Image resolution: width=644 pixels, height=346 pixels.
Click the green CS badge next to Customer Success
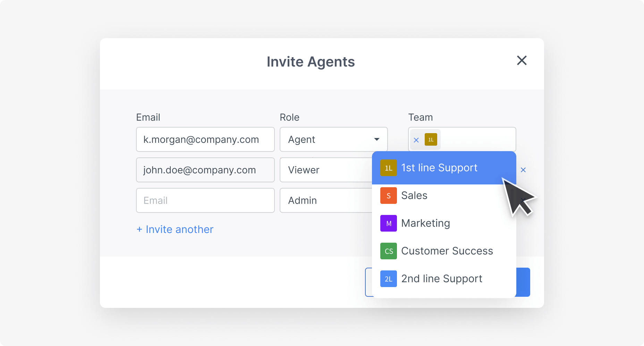click(x=388, y=251)
